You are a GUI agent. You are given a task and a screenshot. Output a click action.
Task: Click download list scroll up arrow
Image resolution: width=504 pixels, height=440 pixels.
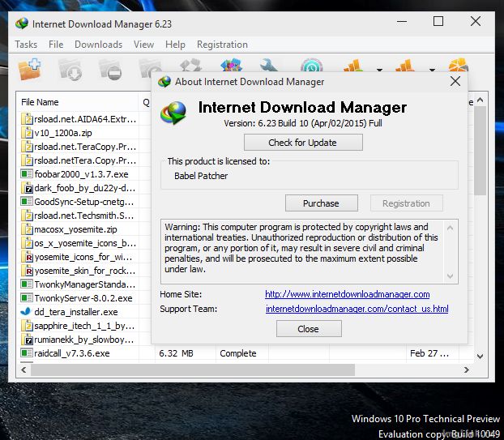[x=480, y=100]
